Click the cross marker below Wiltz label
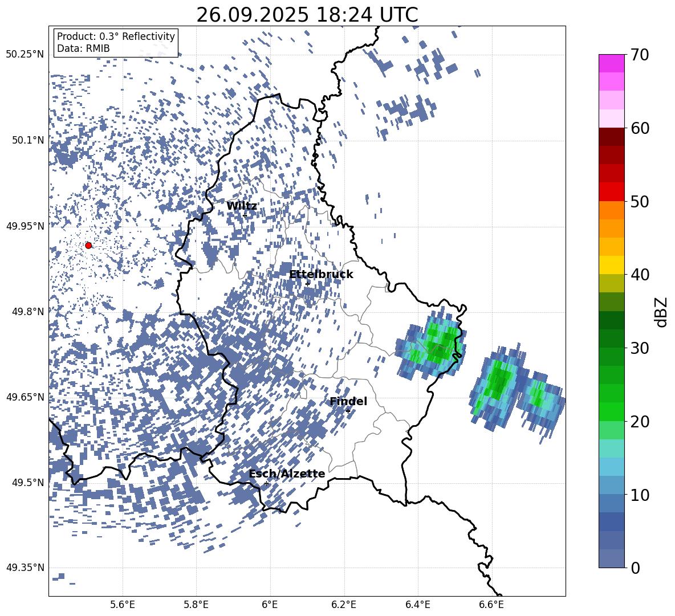This screenshot has height=616, width=675. [245, 215]
